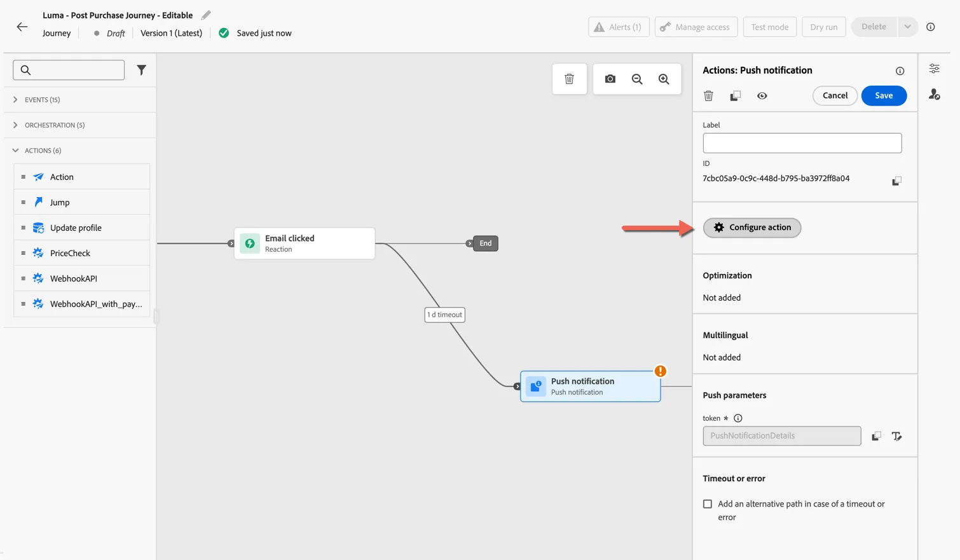This screenshot has width=960, height=560.
Task: Select Update profile in actions list
Action: click(81, 228)
